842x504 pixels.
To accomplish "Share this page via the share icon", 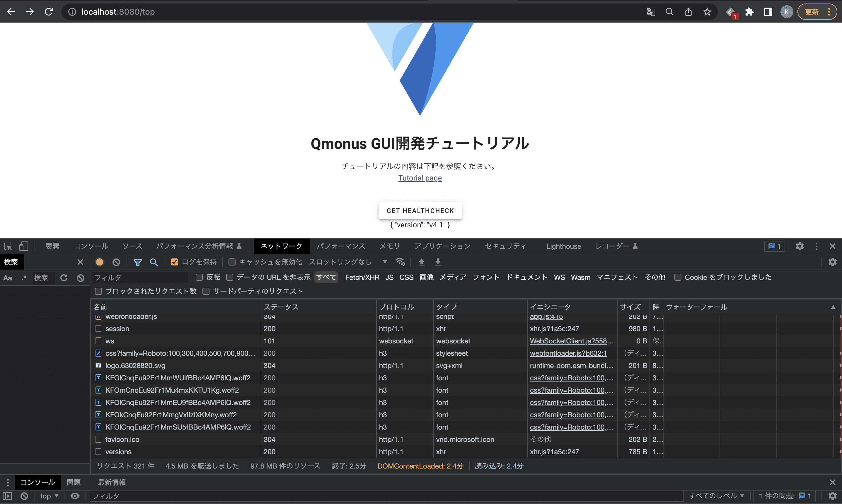I will coord(688,12).
